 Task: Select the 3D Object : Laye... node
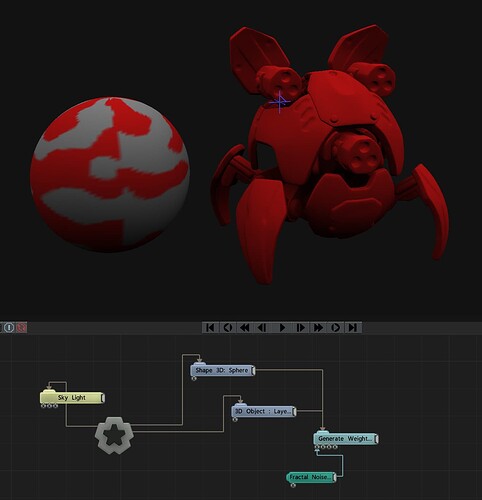click(x=264, y=411)
